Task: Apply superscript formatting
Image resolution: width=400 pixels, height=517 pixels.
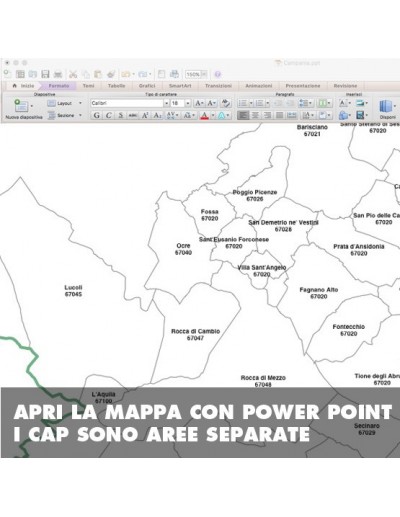Action: (145, 115)
